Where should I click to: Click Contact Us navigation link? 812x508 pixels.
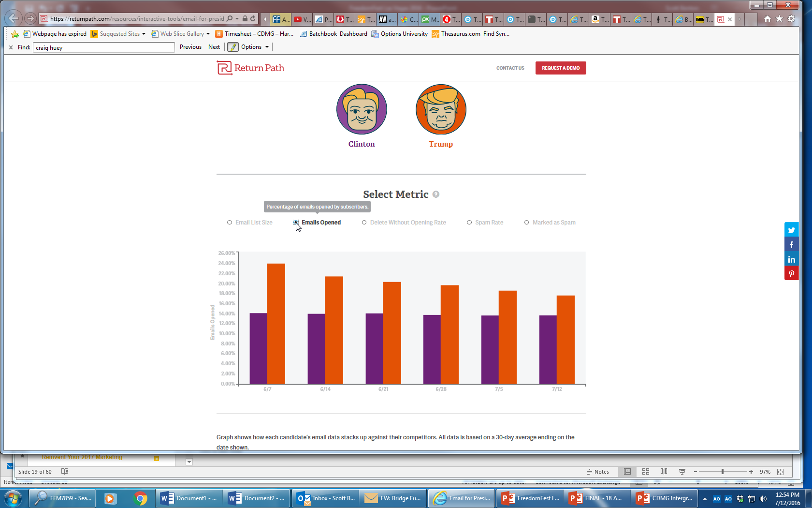click(x=510, y=68)
